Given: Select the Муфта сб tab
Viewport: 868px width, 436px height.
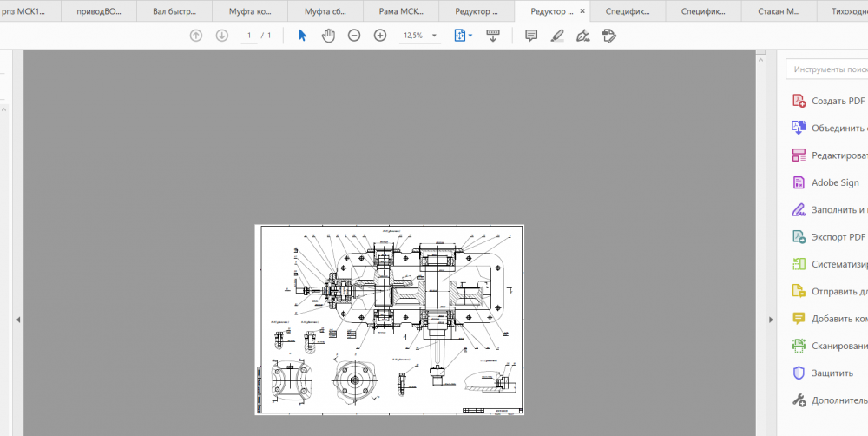Looking at the screenshot, I should [325, 11].
